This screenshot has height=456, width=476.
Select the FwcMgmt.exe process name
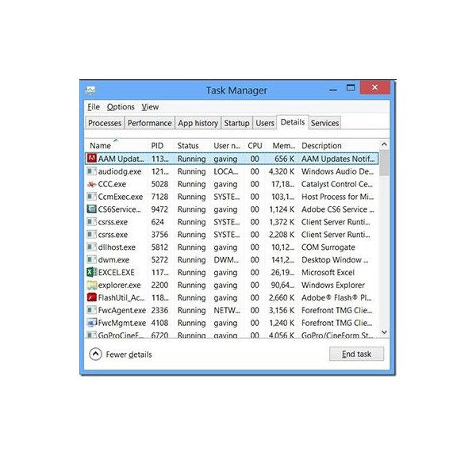click(x=121, y=323)
